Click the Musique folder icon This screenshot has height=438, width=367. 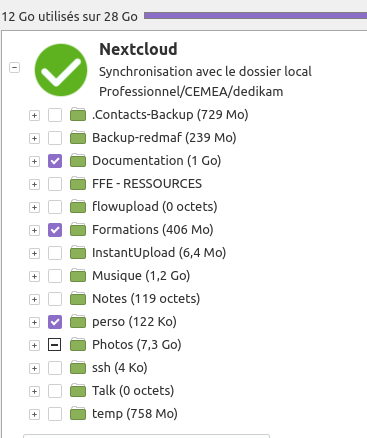pos(78,276)
